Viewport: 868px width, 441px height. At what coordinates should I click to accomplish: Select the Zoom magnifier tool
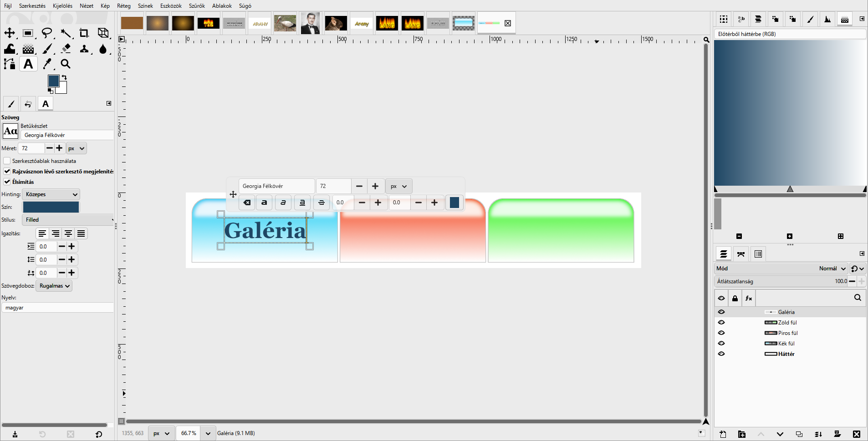(66, 64)
